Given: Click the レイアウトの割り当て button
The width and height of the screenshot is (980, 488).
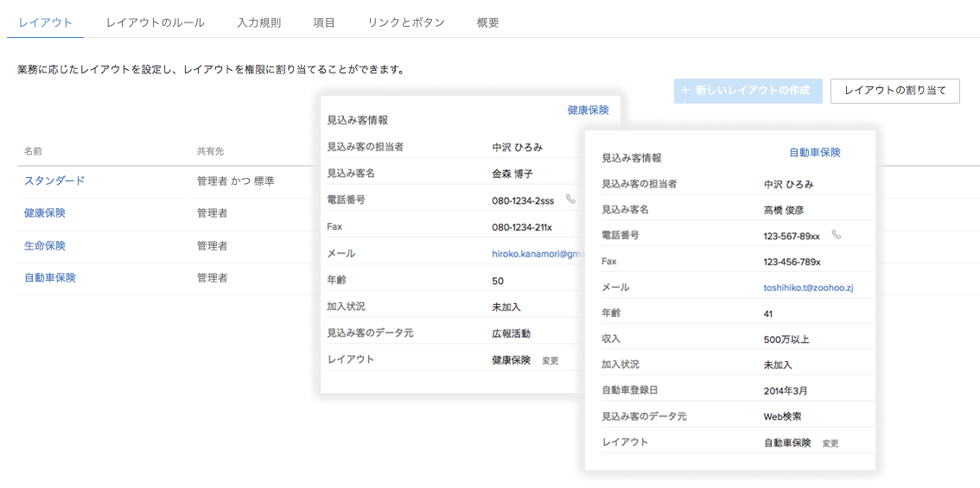Looking at the screenshot, I should coord(894,91).
